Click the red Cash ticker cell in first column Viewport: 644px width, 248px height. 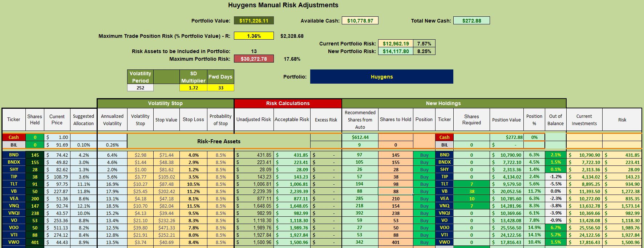click(14, 137)
